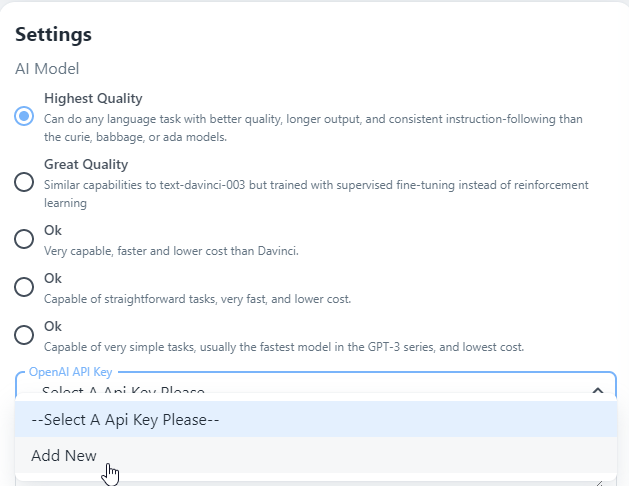Click the Great Quality label text
This screenshot has height=486, width=629.
click(x=86, y=164)
